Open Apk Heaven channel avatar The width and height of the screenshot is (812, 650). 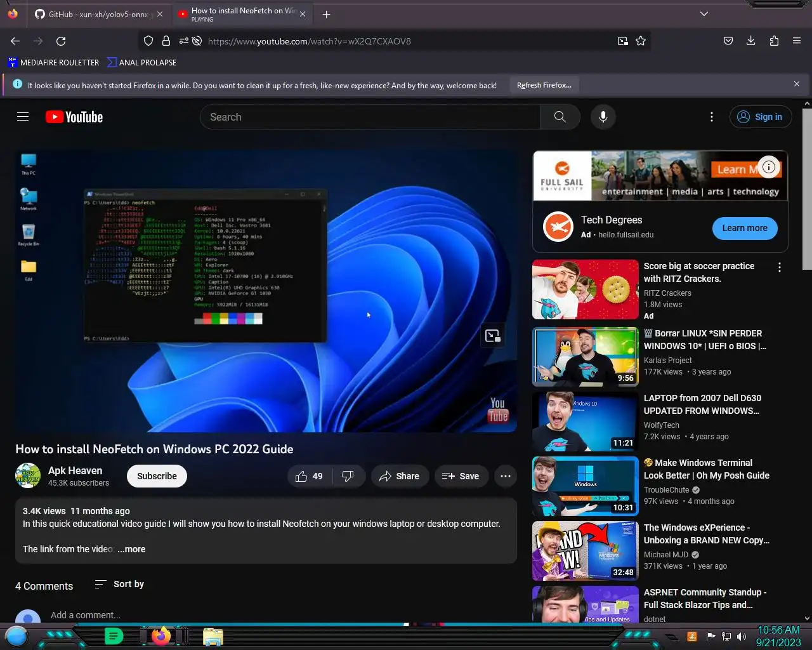point(28,476)
